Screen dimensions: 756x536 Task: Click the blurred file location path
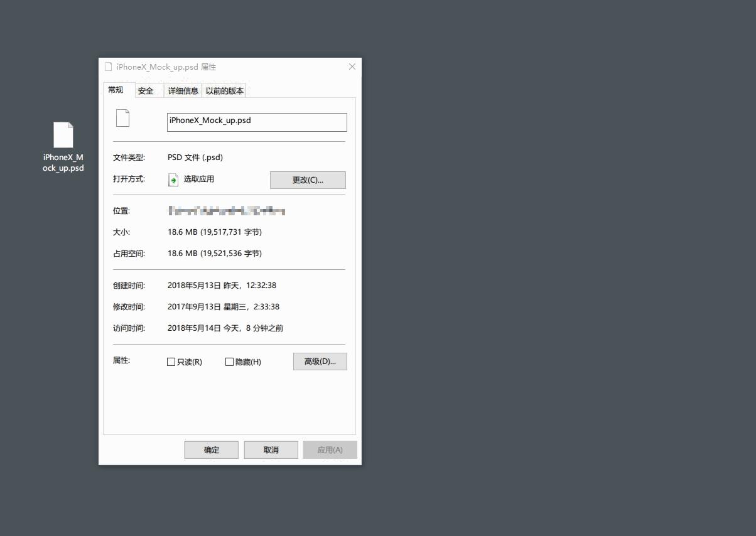[x=226, y=211]
